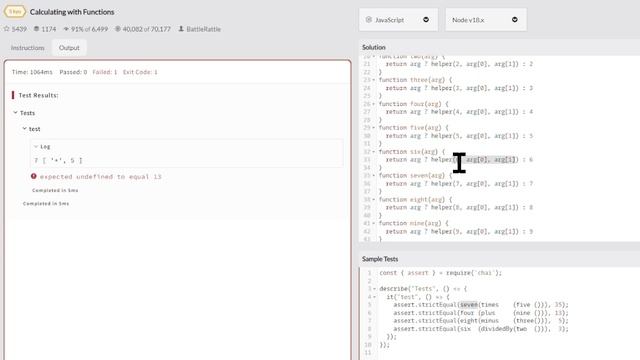Click the star icon next to 5439

click(x=7, y=29)
